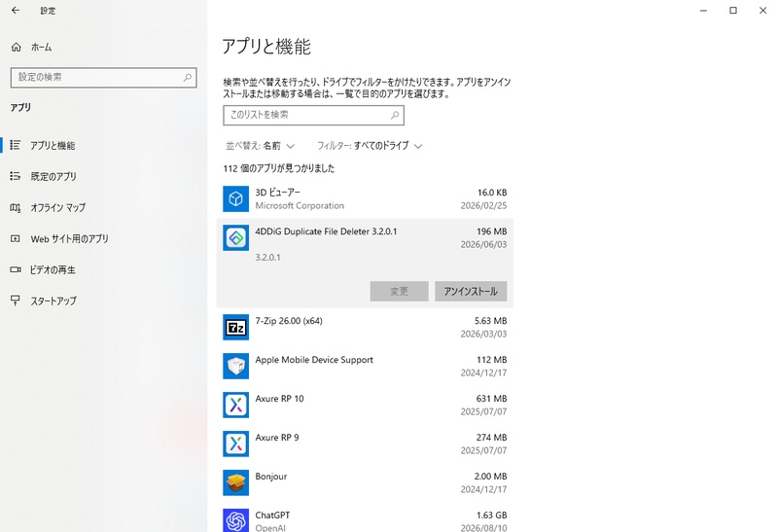Maximize the 設定 window
This screenshot has height=532, width=778.
[733, 11]
